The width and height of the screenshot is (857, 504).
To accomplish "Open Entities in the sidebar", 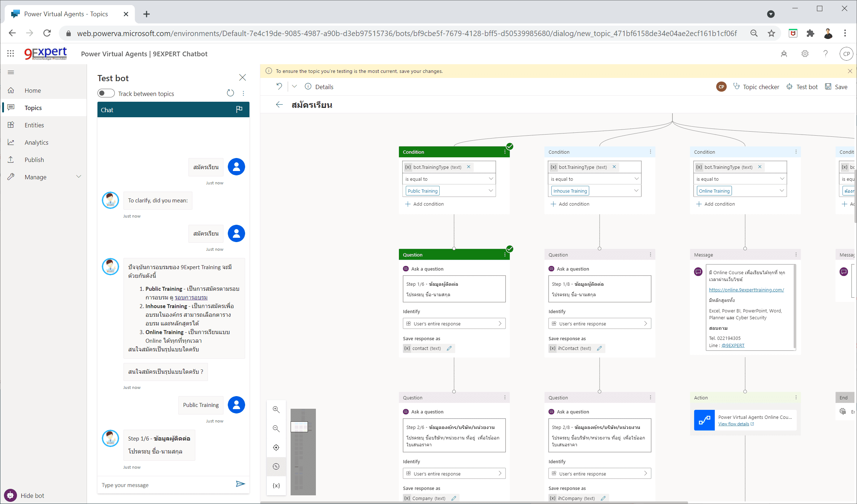I will [x=34, y=125].
